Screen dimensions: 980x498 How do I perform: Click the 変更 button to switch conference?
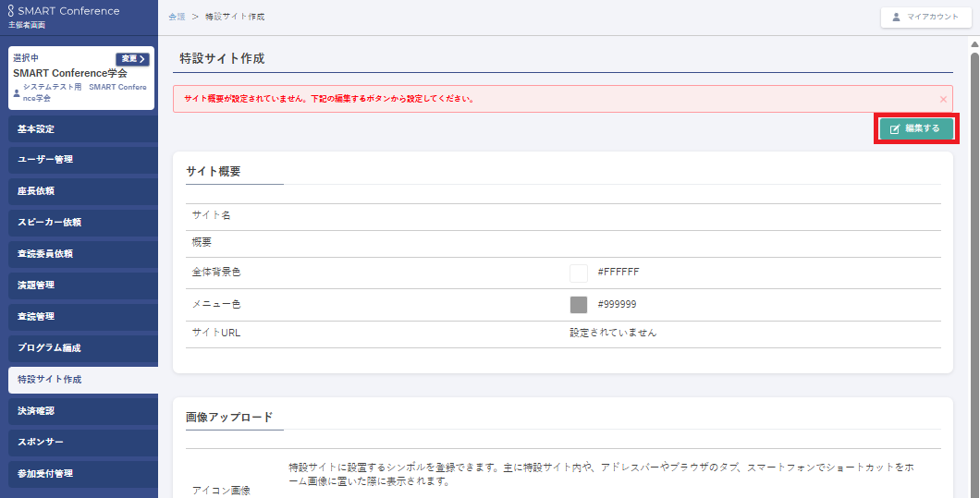(x=132, y=59)
